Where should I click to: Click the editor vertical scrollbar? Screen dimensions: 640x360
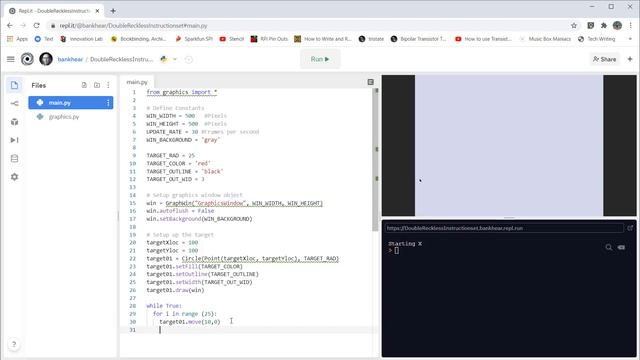(x=376, y=159)
